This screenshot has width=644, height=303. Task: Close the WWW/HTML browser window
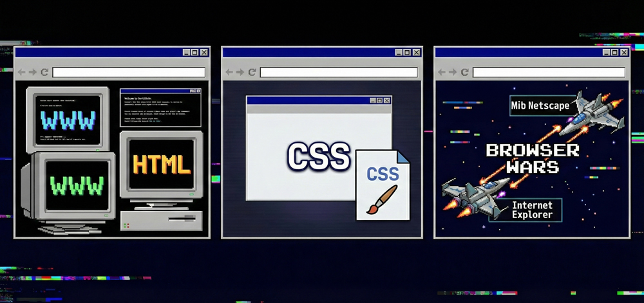204,52
